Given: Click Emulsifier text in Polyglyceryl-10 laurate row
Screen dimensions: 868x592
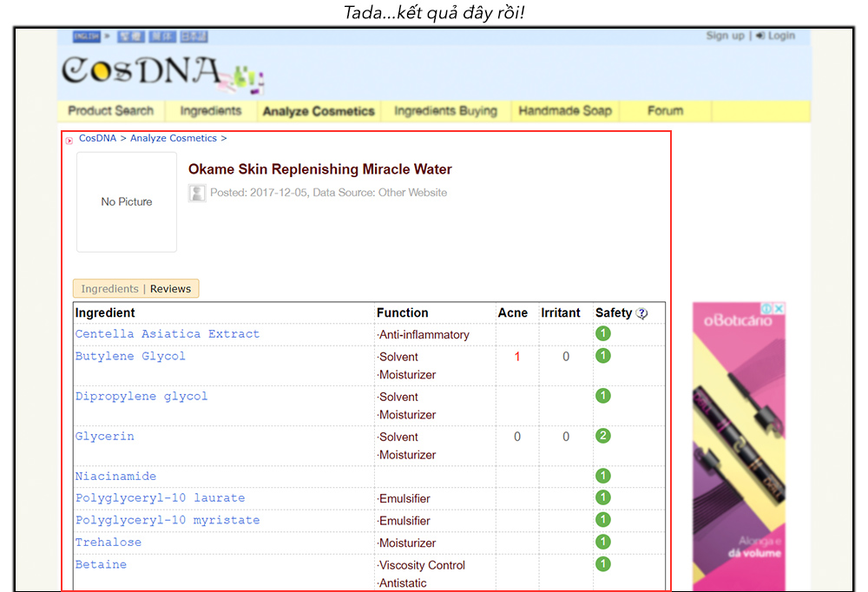Looking at the screenshot, I should click(x=404, y=498).
